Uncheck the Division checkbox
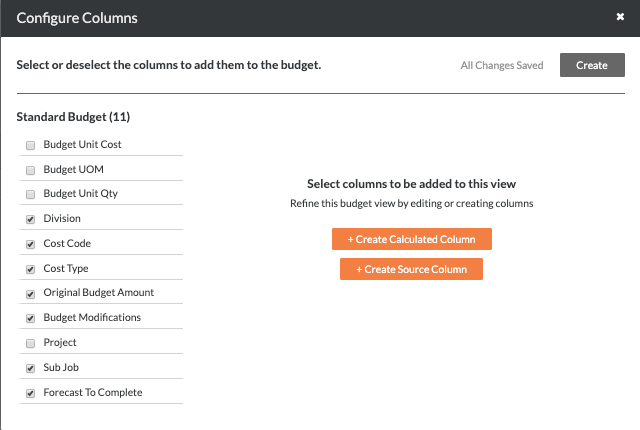The image size is (640, 430). [x=30, y=219]
